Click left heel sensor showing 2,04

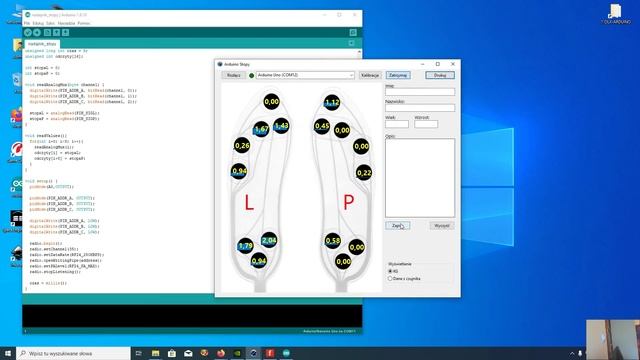pyautogui.click(x=269, y=240)
